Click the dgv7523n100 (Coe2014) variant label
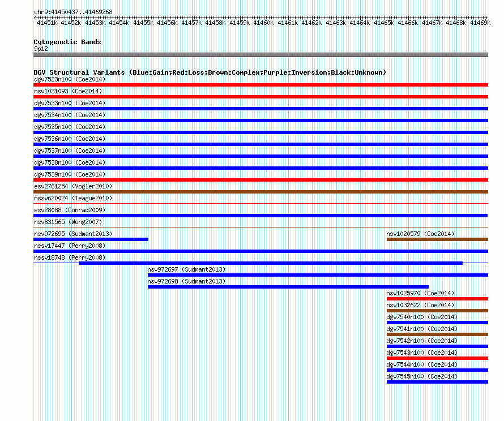 [x=70, y=79]
